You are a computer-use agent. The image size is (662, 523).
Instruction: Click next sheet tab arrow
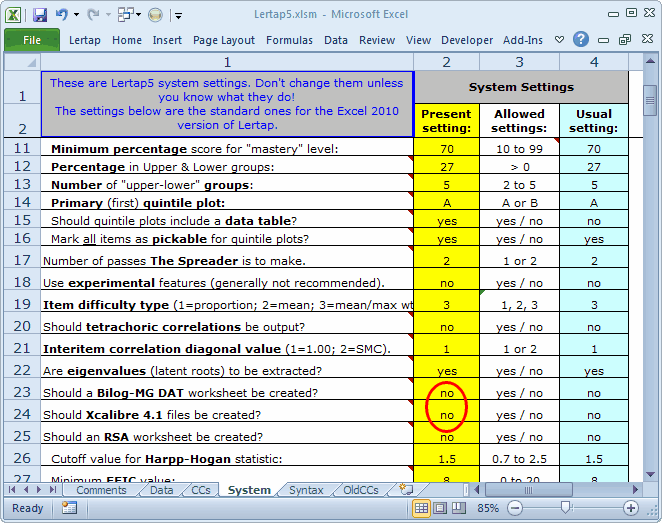39,490
